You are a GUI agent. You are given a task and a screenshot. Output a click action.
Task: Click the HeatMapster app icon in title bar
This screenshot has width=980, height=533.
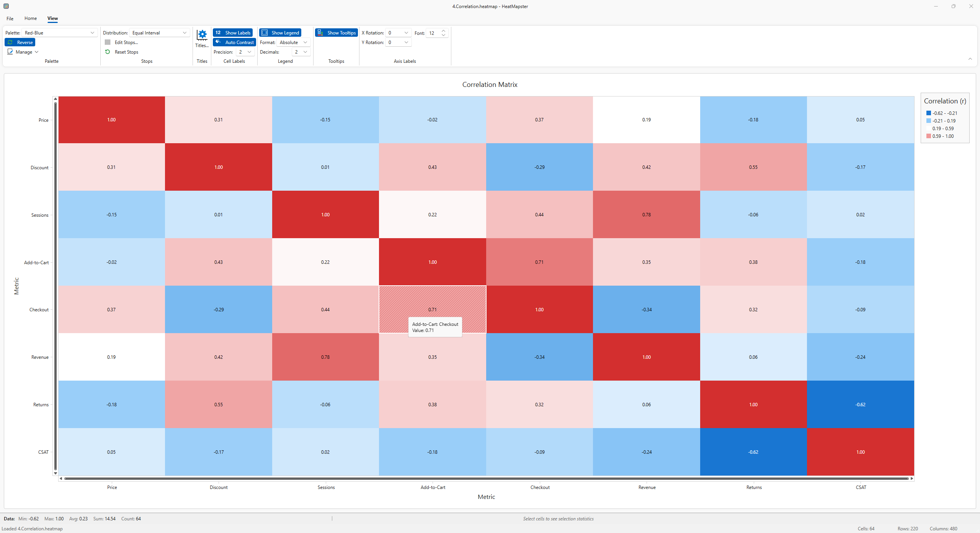[x=6, y=6]
